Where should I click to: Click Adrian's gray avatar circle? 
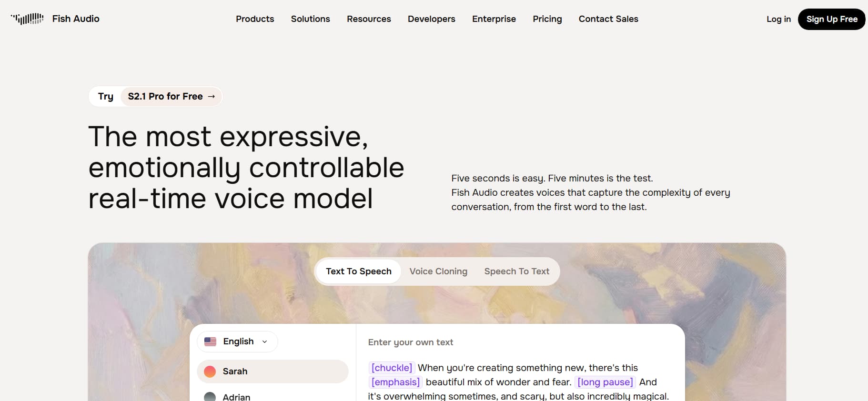tap(210, 397)
